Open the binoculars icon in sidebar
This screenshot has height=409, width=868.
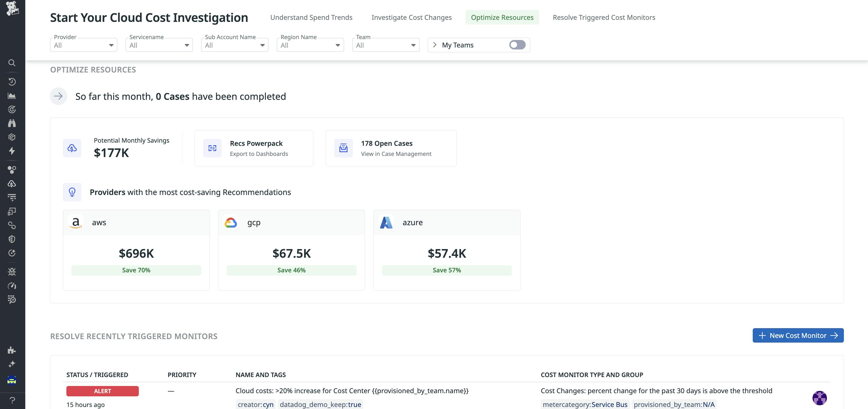(12, 123)
